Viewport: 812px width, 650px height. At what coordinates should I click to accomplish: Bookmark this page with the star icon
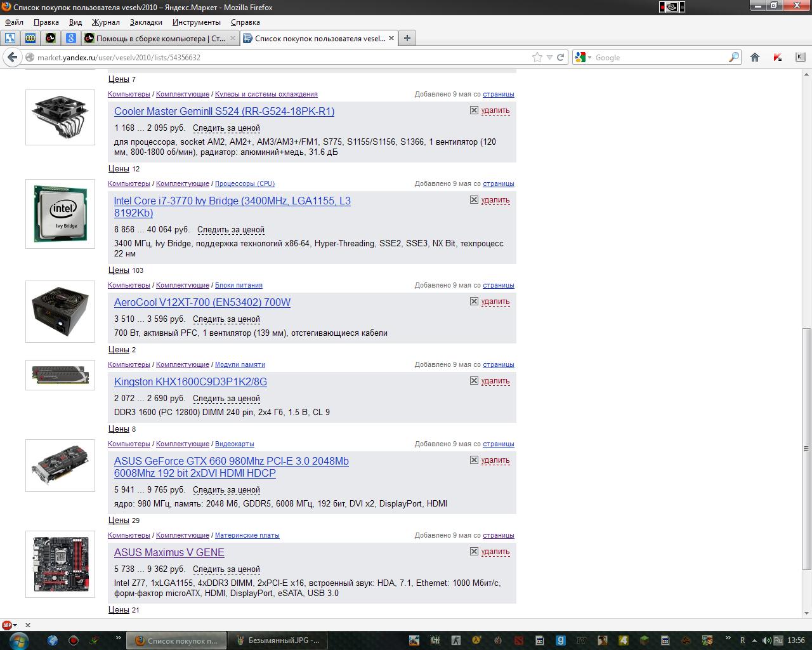(x=537, y=57)
